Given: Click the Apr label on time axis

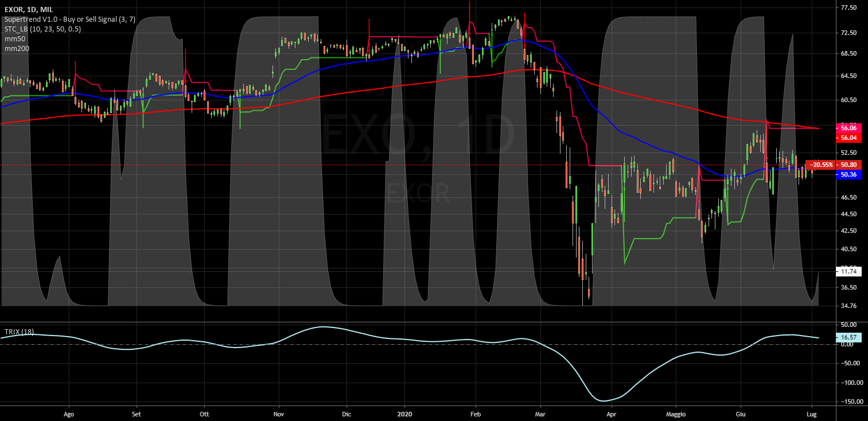Looking at the screenshot, I should point(612,413).
